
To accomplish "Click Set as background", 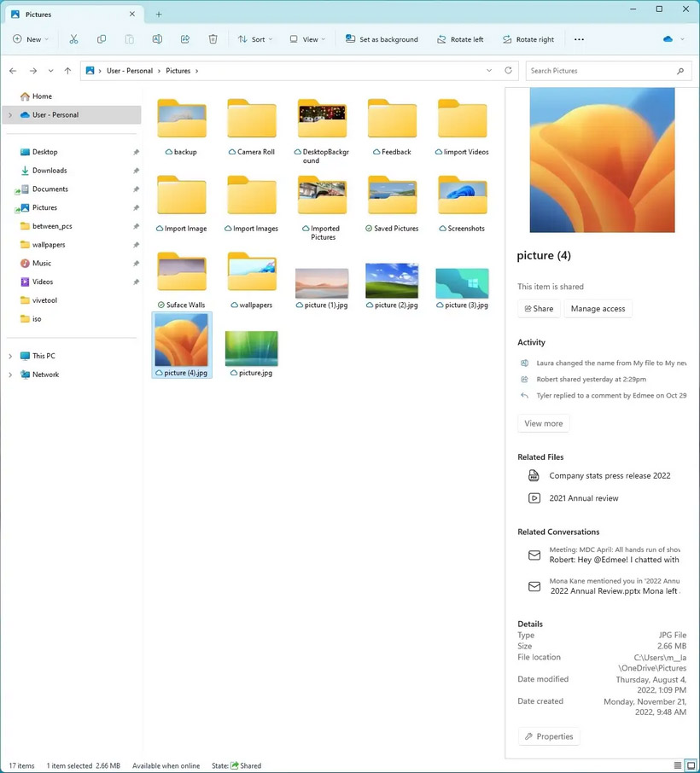I will click(x=382, y=39).
